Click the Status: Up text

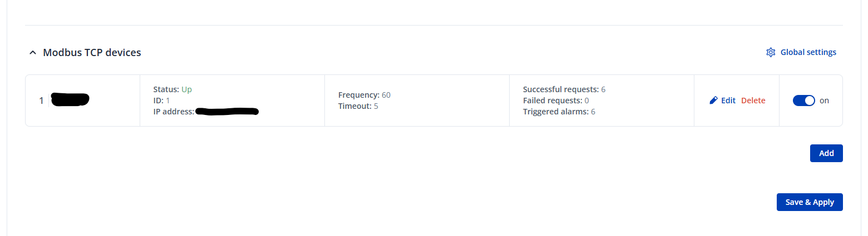click(172, 89)
